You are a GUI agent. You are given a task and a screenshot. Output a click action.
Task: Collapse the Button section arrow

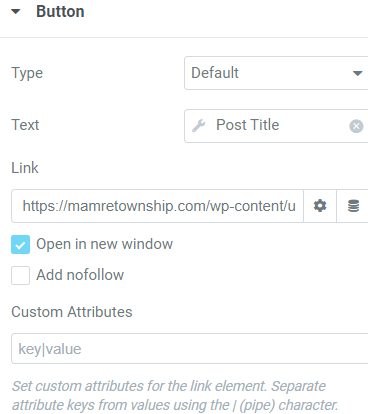pyautogui.click(x=16, y=12)
